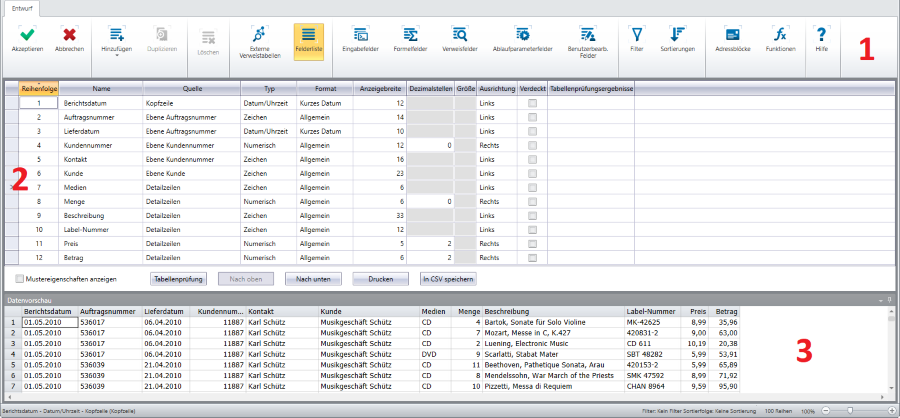The image size is (900, 418).
Task: Click the In CSV speichern button
Action: tap(447, 279)
